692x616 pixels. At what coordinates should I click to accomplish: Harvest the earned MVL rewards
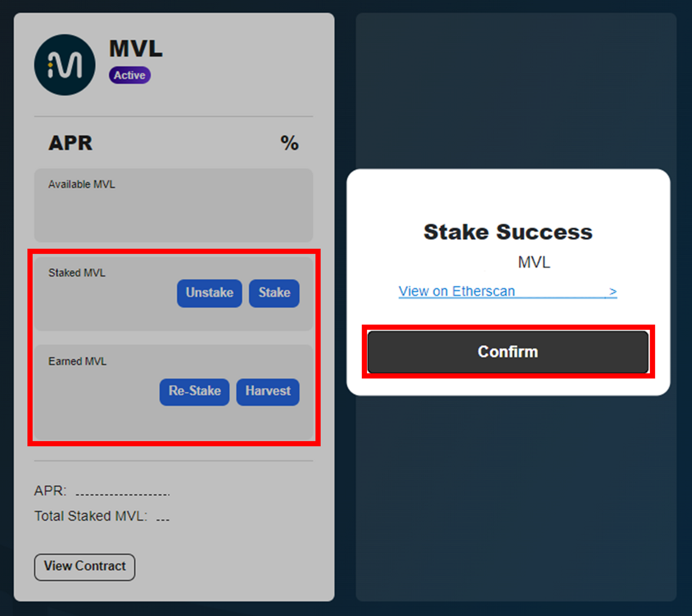tap(268, 392)
